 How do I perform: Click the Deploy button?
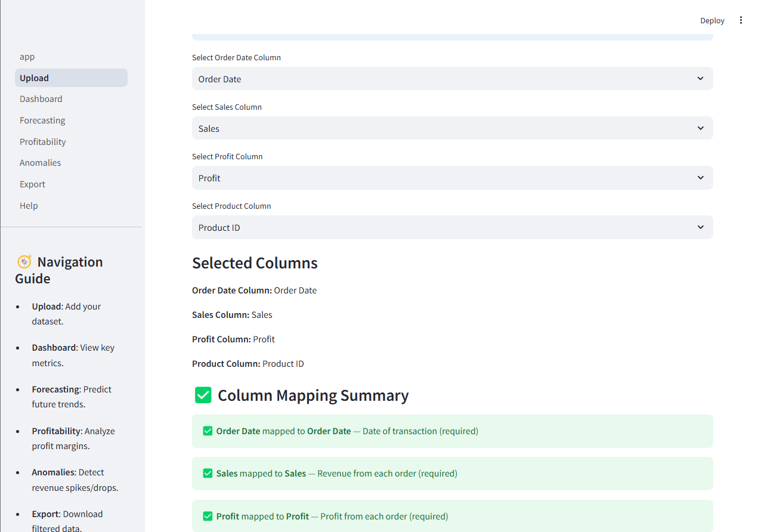tap(712, 20)
